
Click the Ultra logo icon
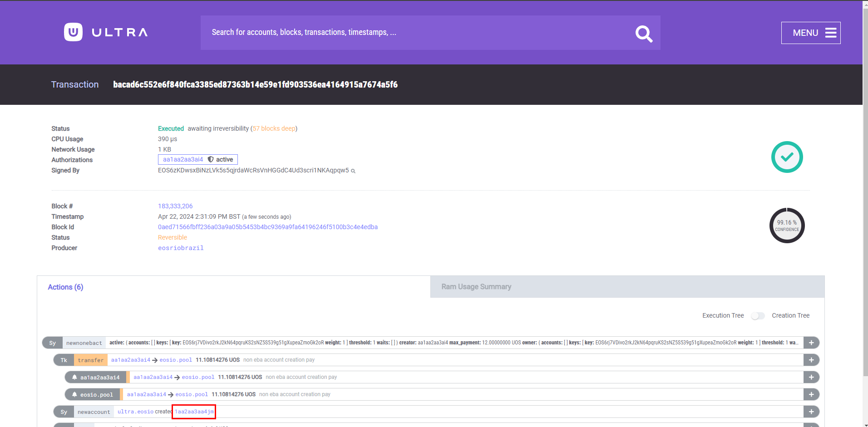pyautogui.click(x=73, y=32)
